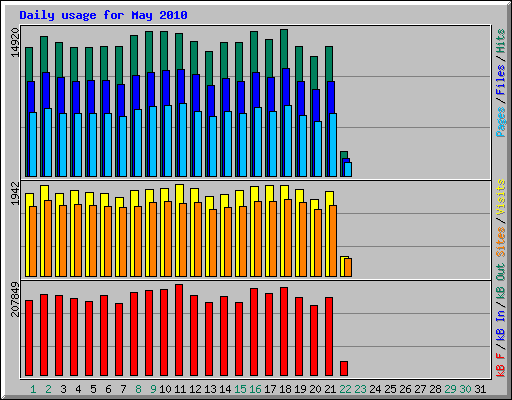Image resolution: width=512 pixels, height=400 pixels.
Task: Click the light blue Pages bar for day 1
Action: point(33,144)
